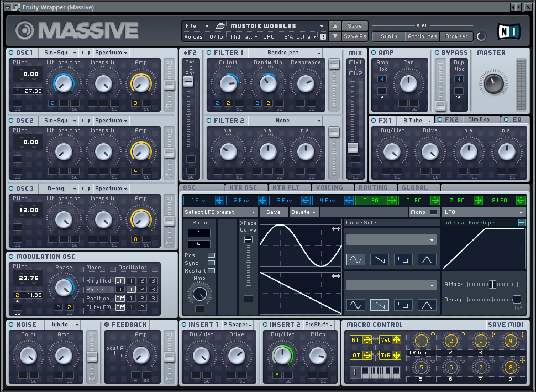This screenshot has width=536, height=392.
Task: Click the LFO Ratio numerator field
Action: [x=199, y=233]
